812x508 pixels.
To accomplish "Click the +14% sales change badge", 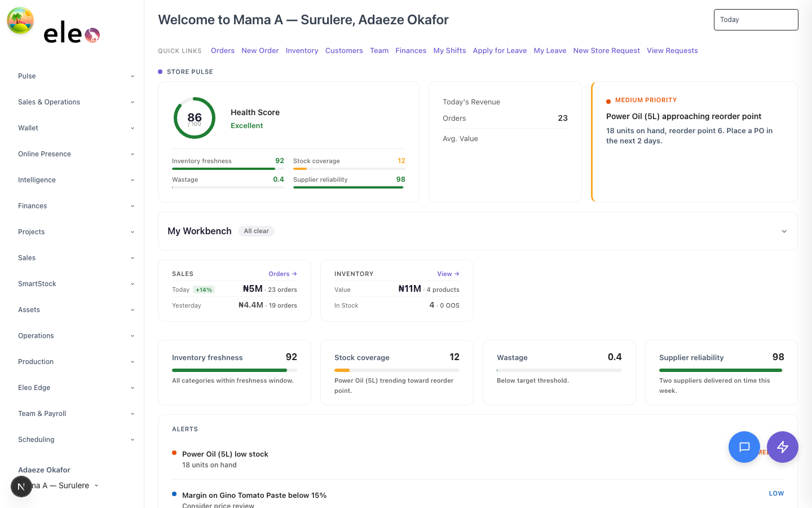I will [x=204, y=290].
